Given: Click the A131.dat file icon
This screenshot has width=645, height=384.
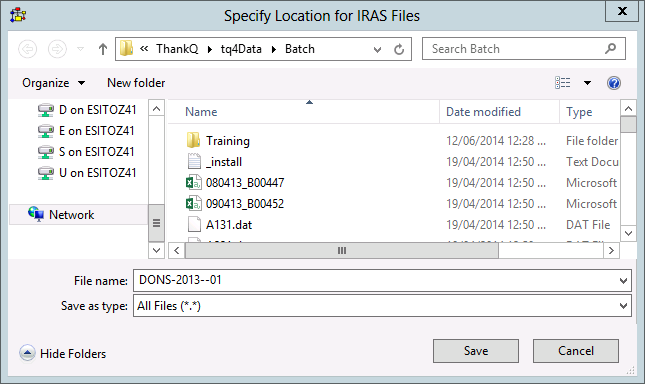Looking at the screenshot, I should (x=194, y=224).
